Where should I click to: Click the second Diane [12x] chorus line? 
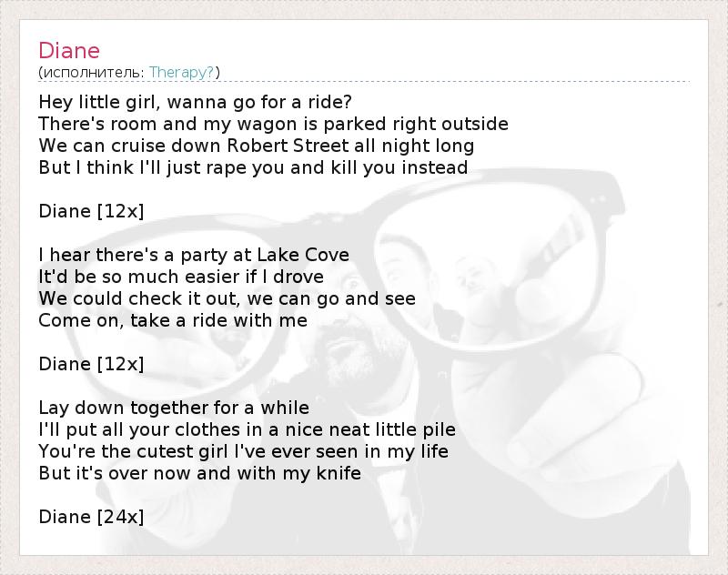(x=91, y=364)
